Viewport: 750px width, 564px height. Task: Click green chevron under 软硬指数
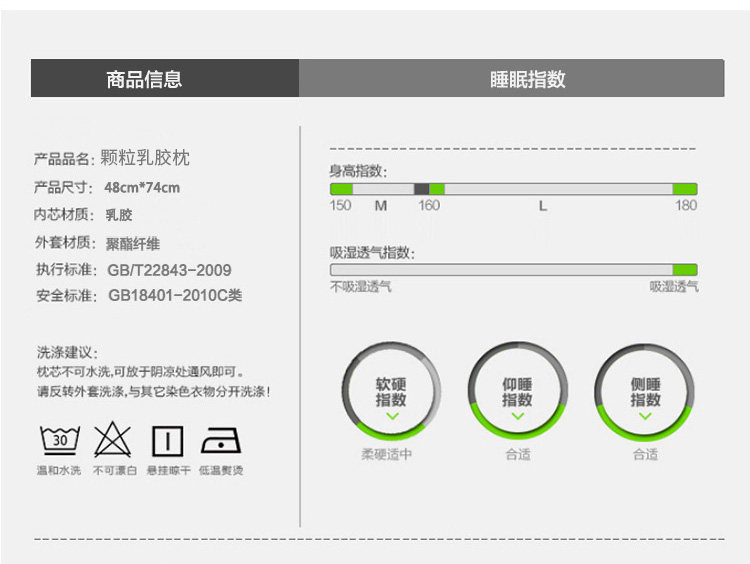393,416
